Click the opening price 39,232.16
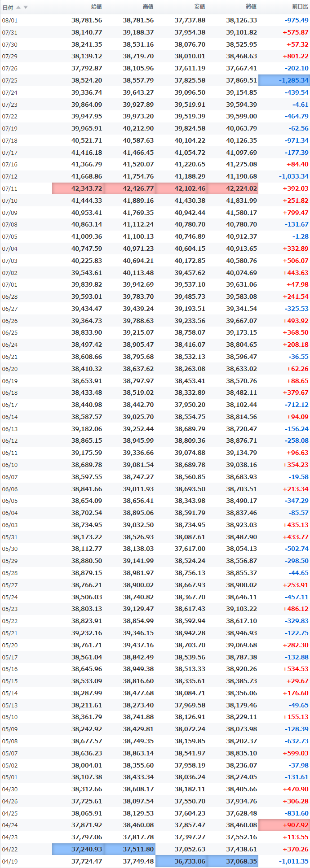Image resolution: width=310 pixels, height=868 pixels. pyautogui.click(x=87, y=633)
